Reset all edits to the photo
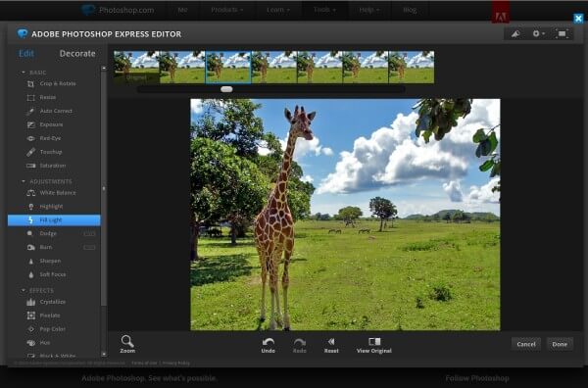 pyautogui.click(x=331, y=345)
